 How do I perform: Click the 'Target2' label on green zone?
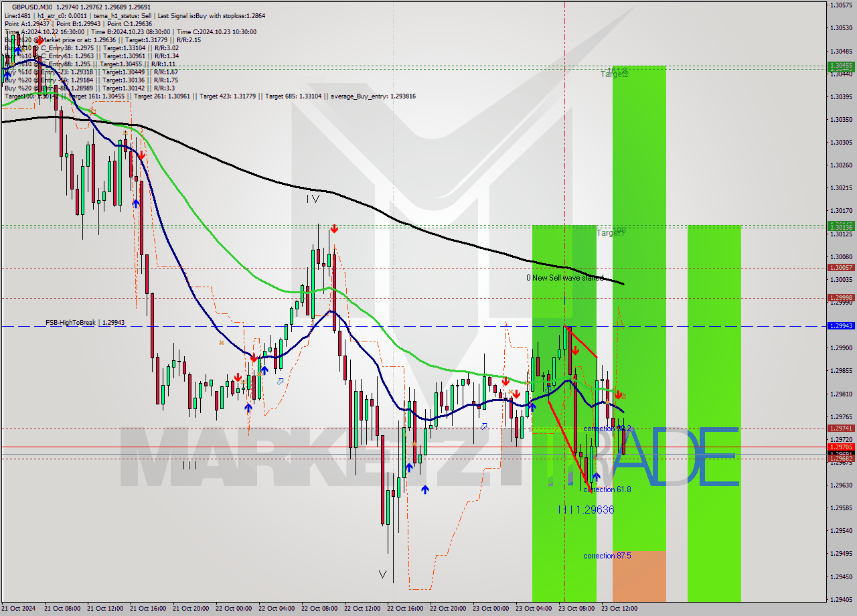(x=614, y=74)
